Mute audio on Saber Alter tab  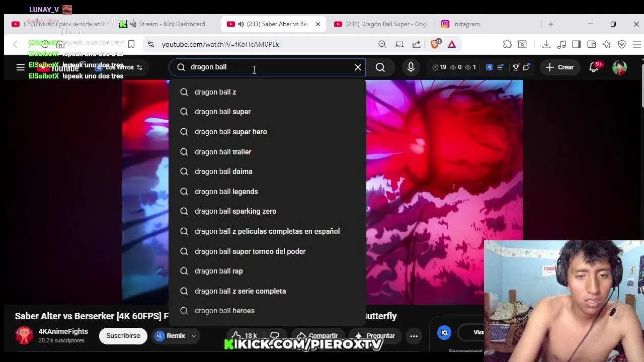pos(240,24)
